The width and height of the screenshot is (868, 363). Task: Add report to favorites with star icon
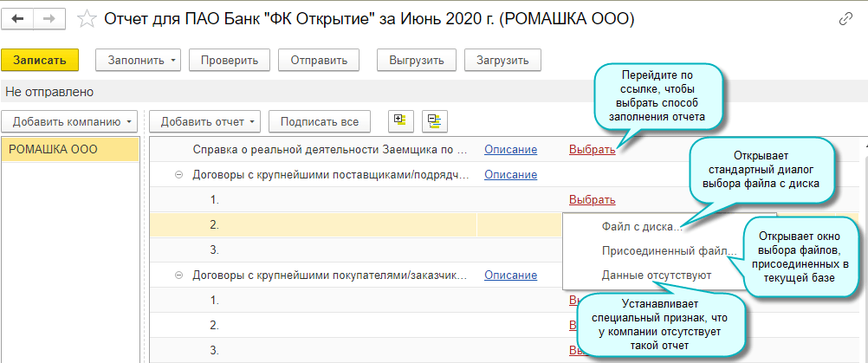pos(86,18)
